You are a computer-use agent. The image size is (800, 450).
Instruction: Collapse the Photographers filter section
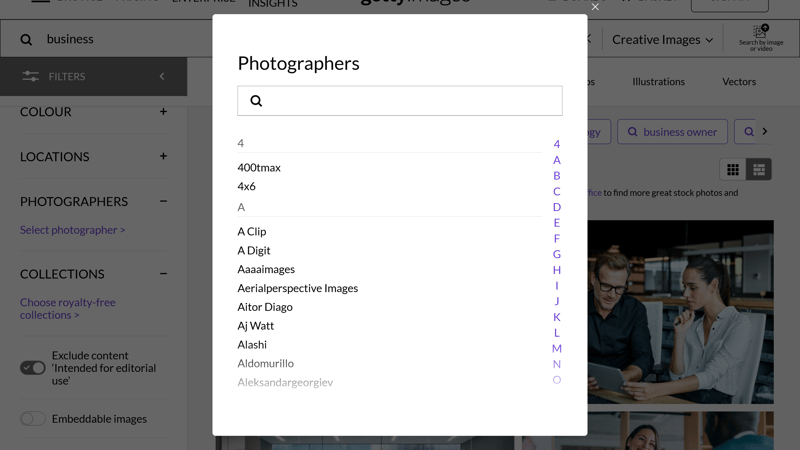coord(163,201)
